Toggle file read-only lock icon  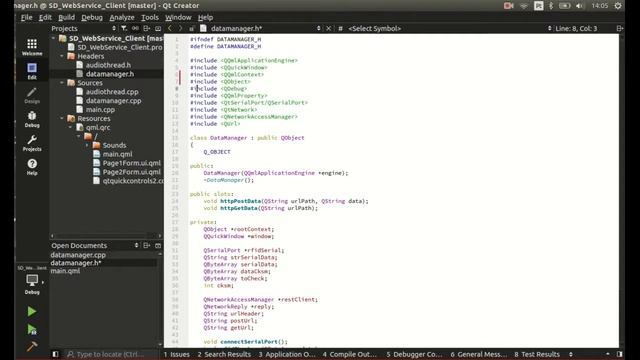[x=191, y=29]
